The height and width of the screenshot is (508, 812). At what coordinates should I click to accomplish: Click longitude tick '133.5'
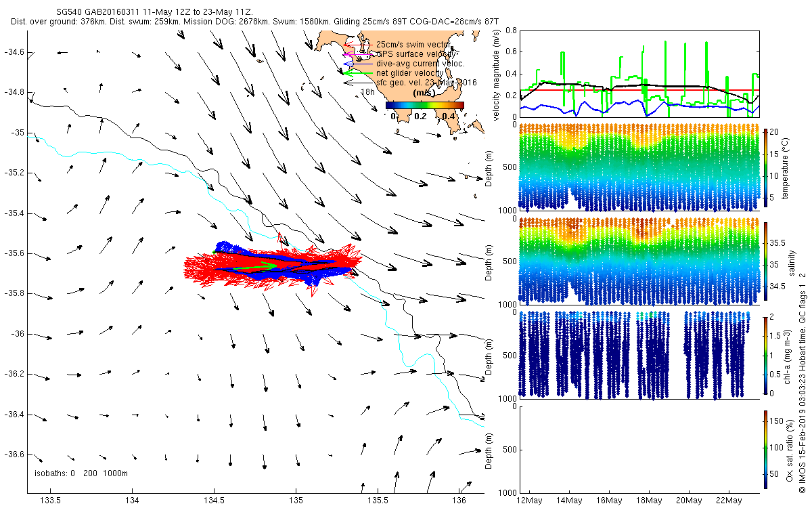pos(51,501)
